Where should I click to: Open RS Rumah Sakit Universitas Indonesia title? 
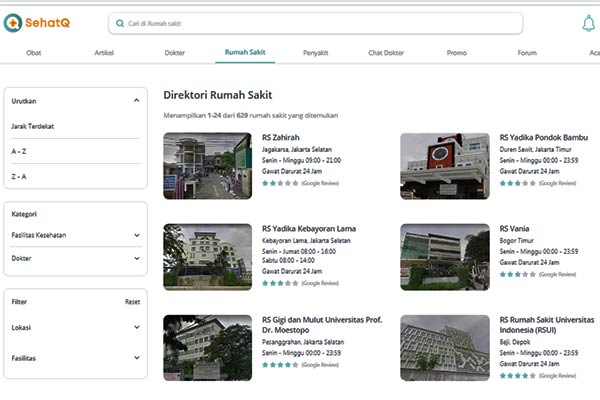[547, 325]
